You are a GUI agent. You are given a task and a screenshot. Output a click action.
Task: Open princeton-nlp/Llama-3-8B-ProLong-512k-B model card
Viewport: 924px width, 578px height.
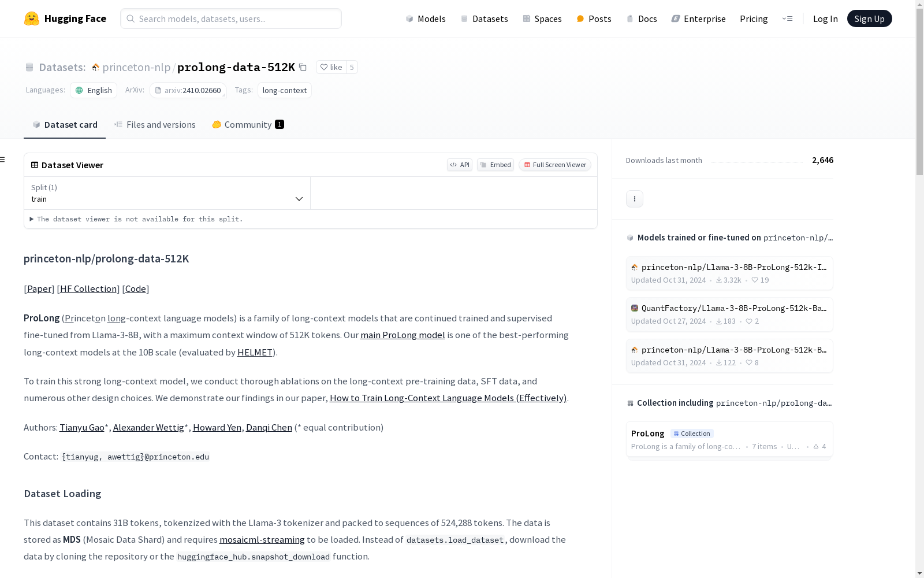tap(729, 356)
